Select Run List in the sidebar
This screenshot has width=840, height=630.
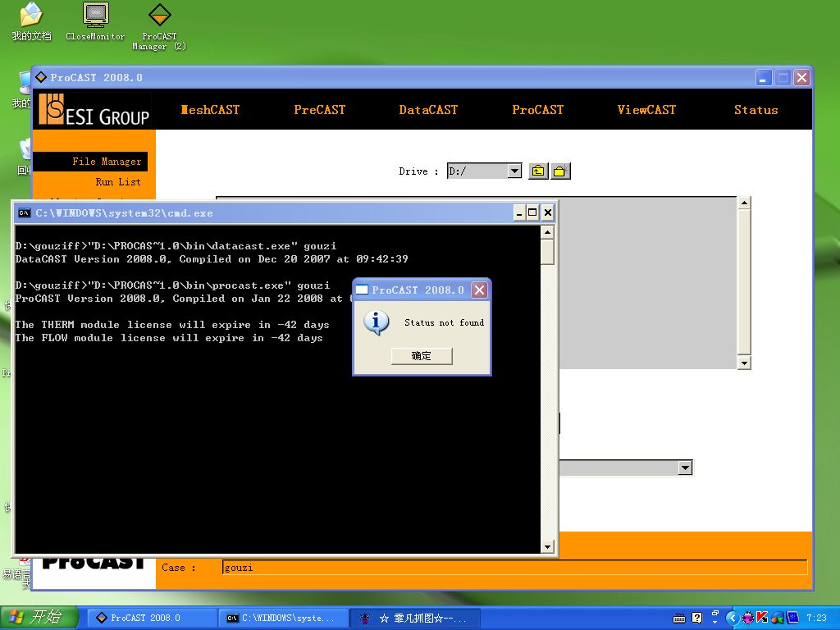[x=118, y=181]
